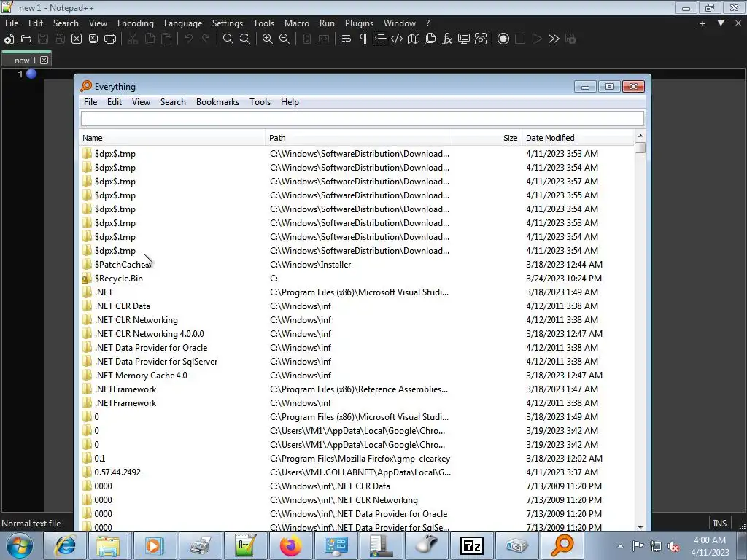747x560 pixels.
Task: Open Replace dialog from Notepad++ toolbar
Action: (245, 39)
